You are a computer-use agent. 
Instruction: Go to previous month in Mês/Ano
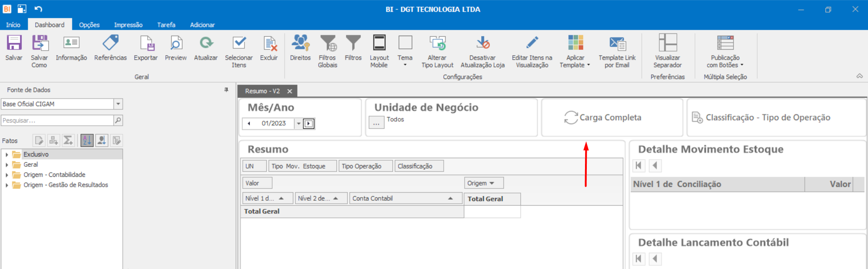coord(249,123)
